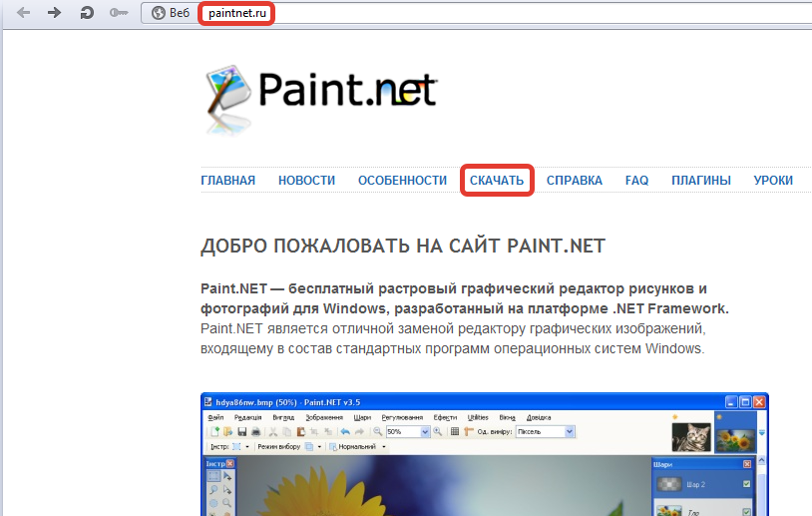Screen dimensions: 812x516
Task: Go to the ПЛАГИНЫ section
Action: tap(700, 181)
